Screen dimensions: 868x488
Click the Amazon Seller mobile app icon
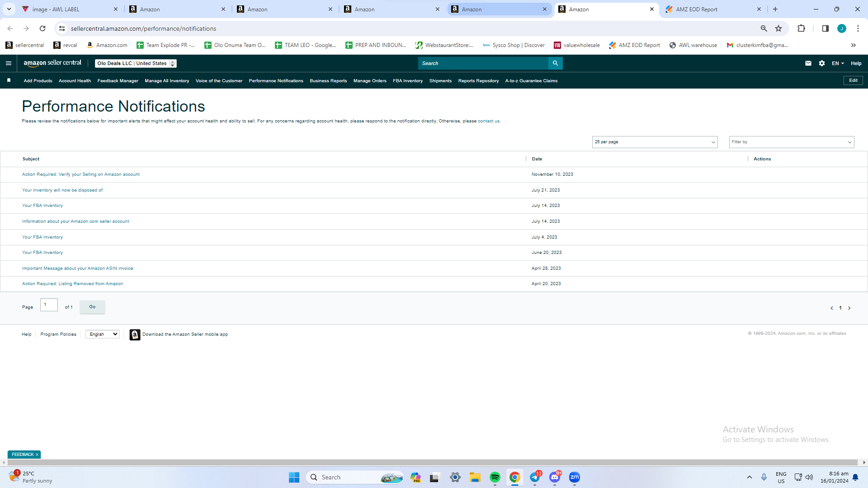135,334
